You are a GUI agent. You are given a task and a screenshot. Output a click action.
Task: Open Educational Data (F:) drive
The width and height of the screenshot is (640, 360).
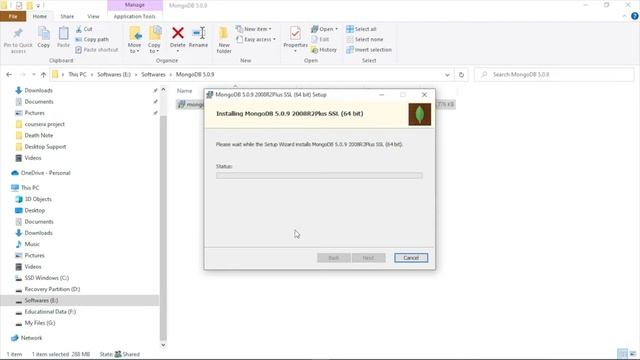50,311
